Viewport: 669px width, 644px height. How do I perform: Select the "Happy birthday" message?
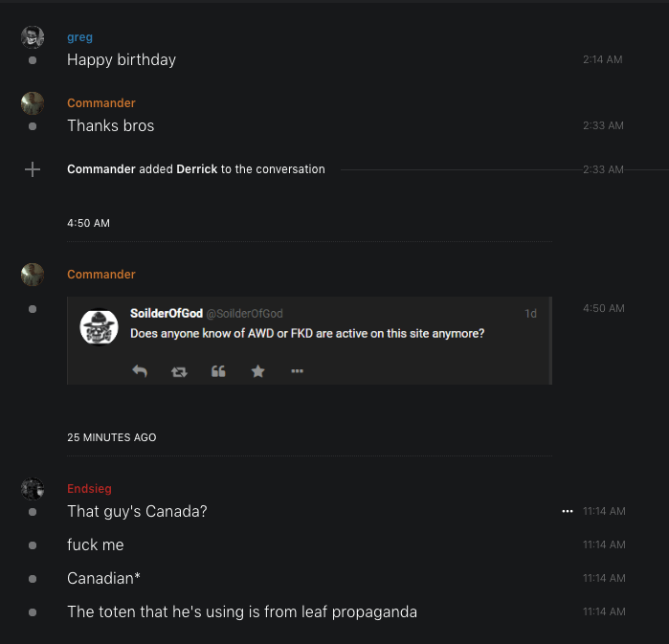pos(122,59)
